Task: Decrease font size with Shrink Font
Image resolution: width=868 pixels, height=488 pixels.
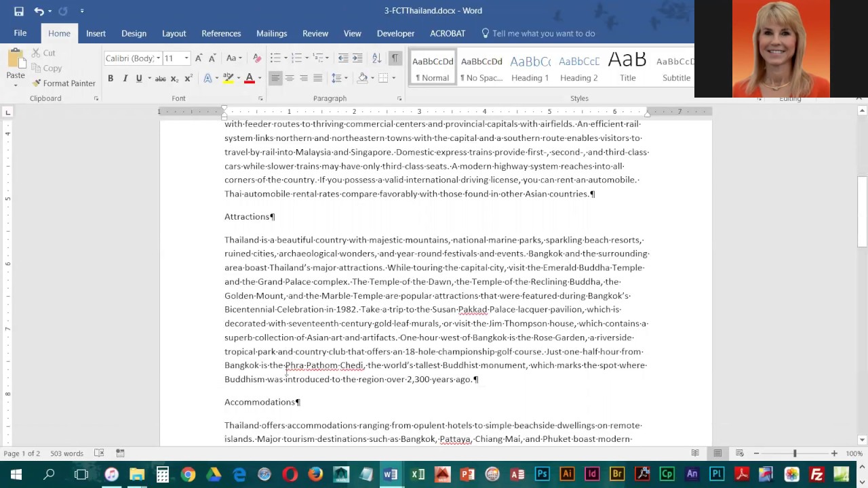Action: tap(212, 58)
